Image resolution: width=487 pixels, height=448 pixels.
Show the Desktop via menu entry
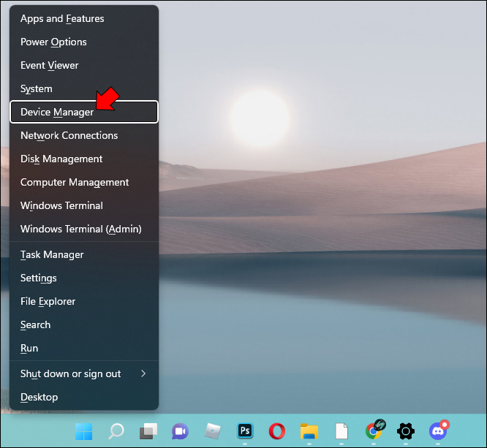click(x=84, y=397)
